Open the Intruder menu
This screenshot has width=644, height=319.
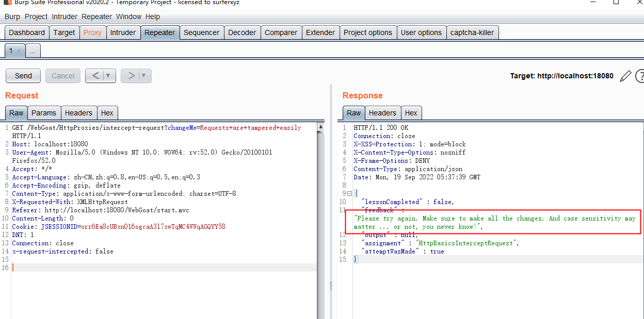(x=65, y=16)
